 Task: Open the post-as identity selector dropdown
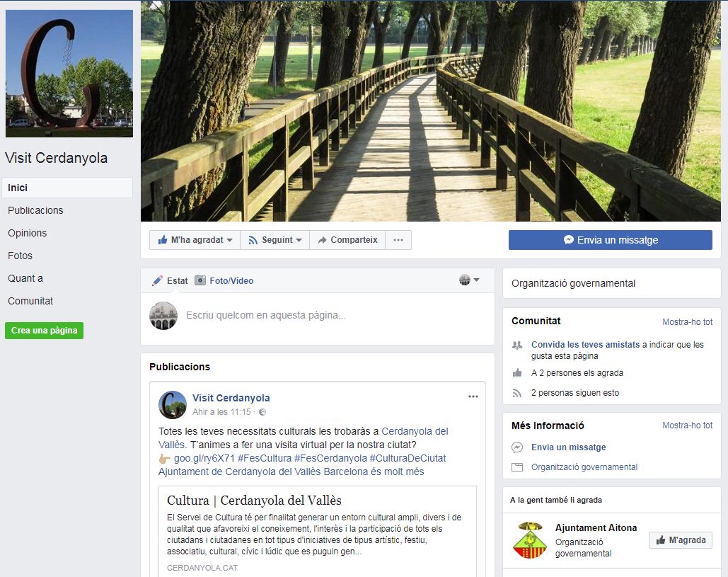(x=469, y=280)
